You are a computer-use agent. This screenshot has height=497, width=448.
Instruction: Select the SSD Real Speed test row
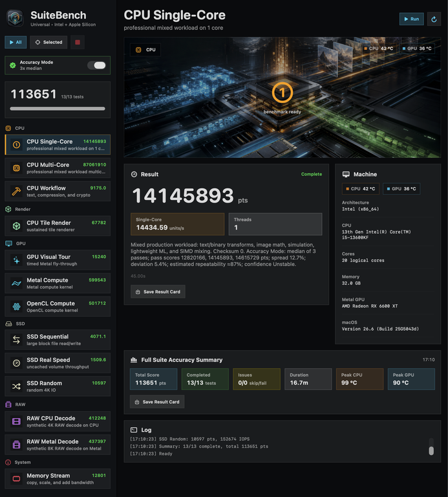[x=58, y=363]
